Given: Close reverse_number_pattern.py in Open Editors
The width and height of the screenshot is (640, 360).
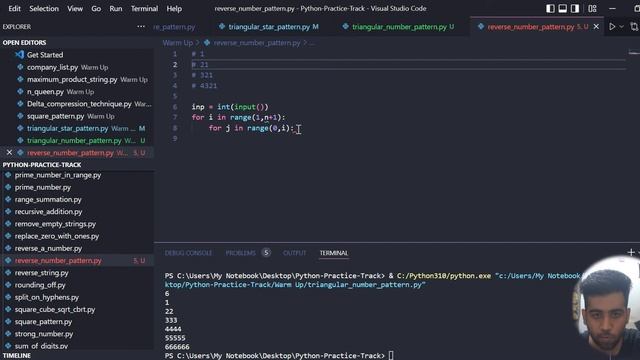Looking at the screenshot, I should coord(9,153).
